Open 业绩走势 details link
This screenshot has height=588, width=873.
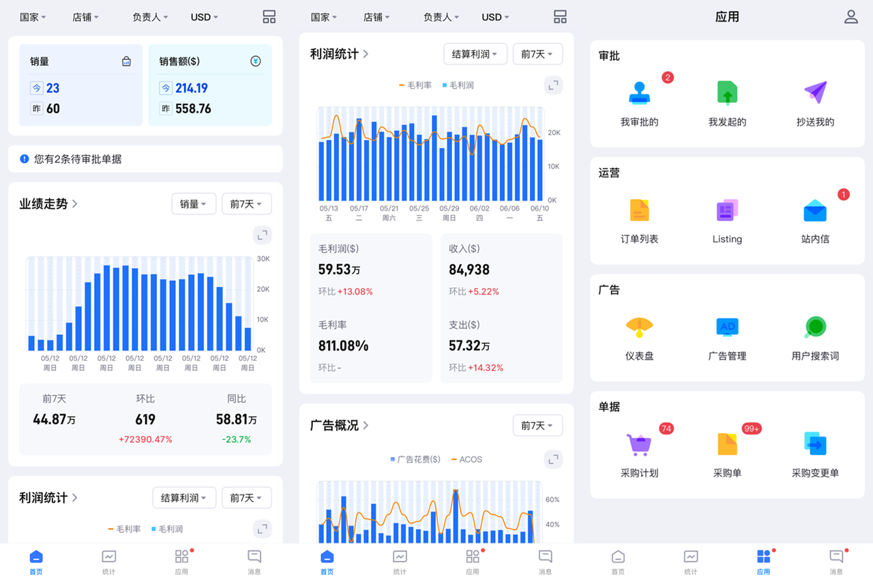coord(48,204)
